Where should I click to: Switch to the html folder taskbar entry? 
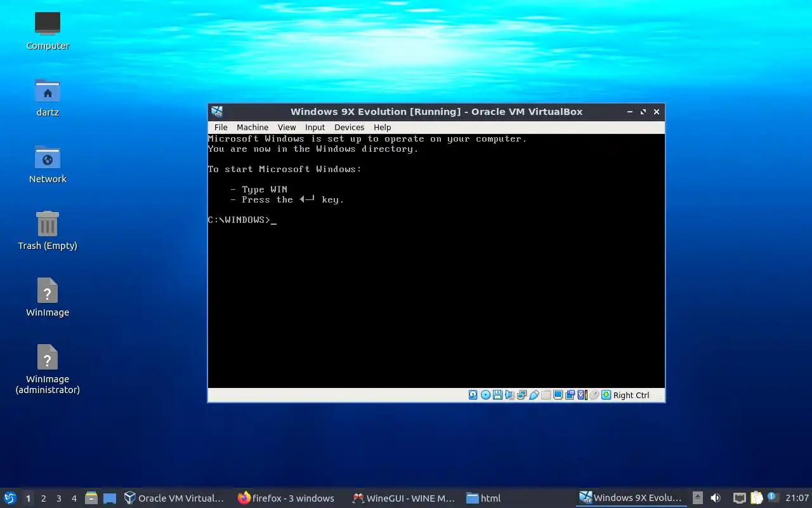pos(483,498)
